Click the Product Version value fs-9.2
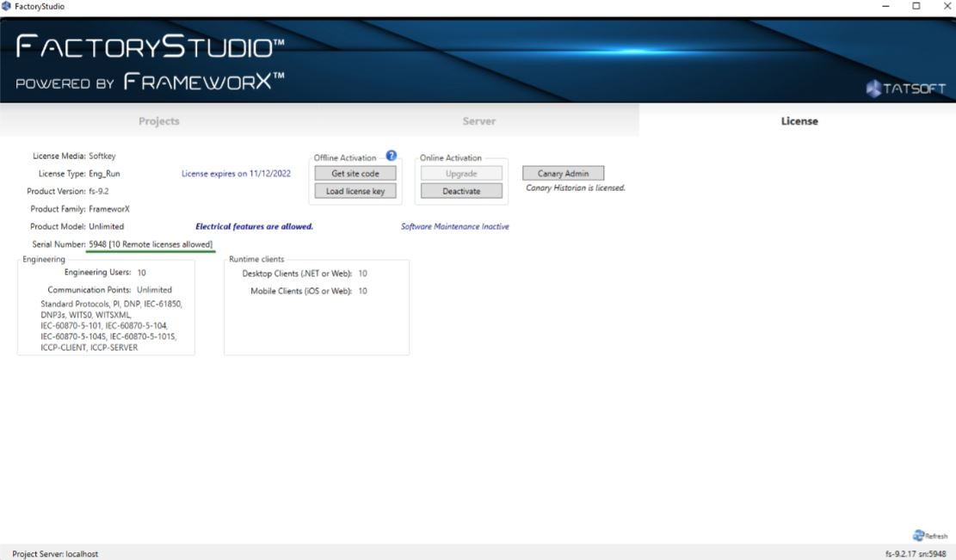This screenshot has width=956, height=560. coord(99,191)
